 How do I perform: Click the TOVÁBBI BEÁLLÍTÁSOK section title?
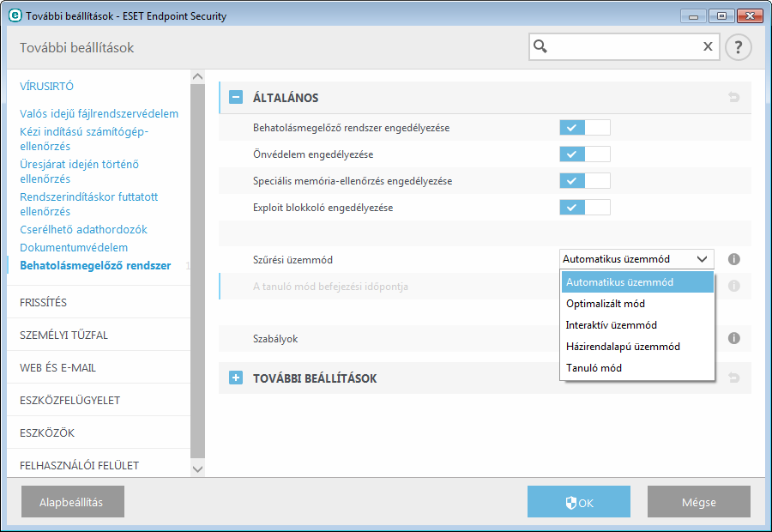pyautogui.click(x=315, y=378)
